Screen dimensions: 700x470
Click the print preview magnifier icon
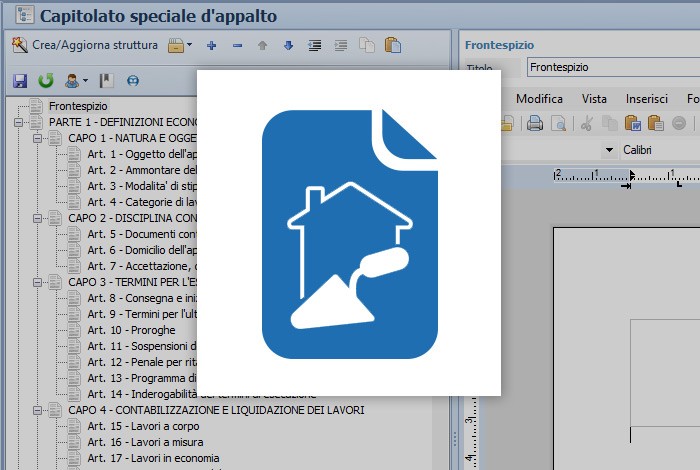[x=559, y=124]
